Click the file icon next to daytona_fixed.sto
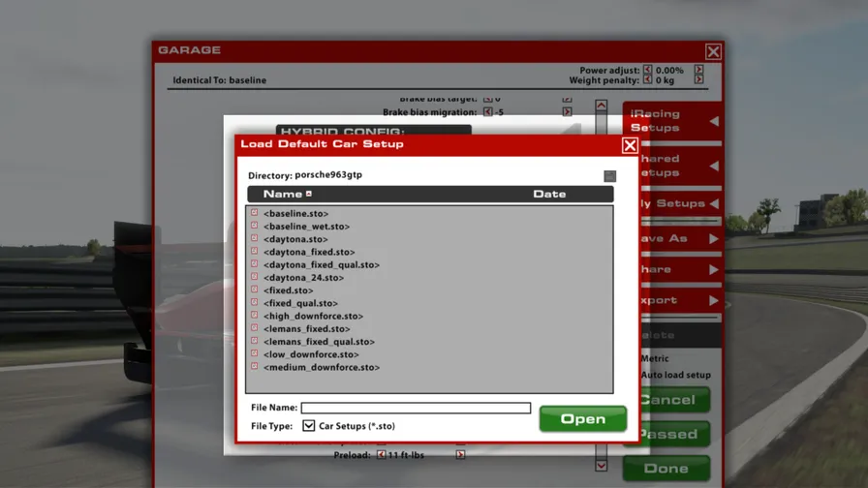Image resolution: width=868 pixels, height=488 pixels. (x=254, y=251)
